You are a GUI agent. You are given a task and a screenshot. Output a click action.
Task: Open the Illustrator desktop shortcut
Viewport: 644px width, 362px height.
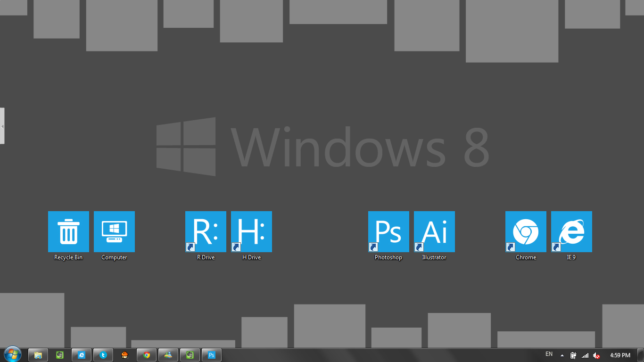pos(434,231)
